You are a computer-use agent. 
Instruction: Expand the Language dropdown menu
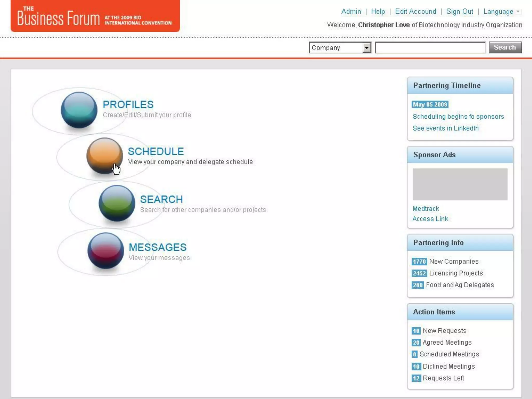[501, 12]
